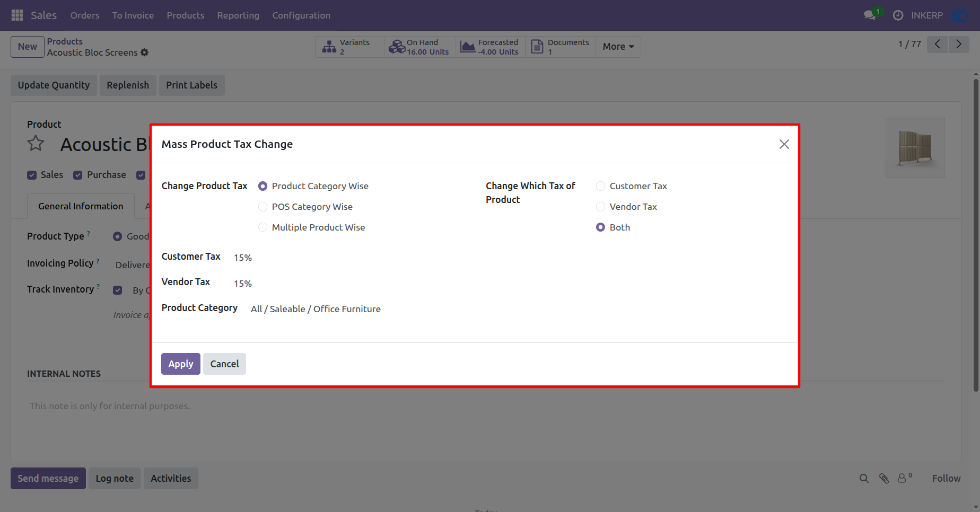Open the gear actions icon beside Acoustic Bloc Screens
This screenshot has height=512, width=980.
(144, 52)
